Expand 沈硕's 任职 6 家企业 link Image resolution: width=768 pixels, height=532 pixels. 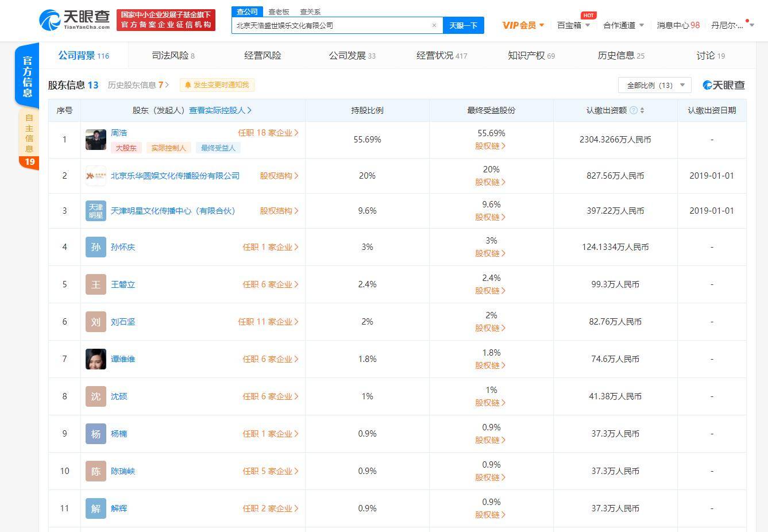click(271, 396)
